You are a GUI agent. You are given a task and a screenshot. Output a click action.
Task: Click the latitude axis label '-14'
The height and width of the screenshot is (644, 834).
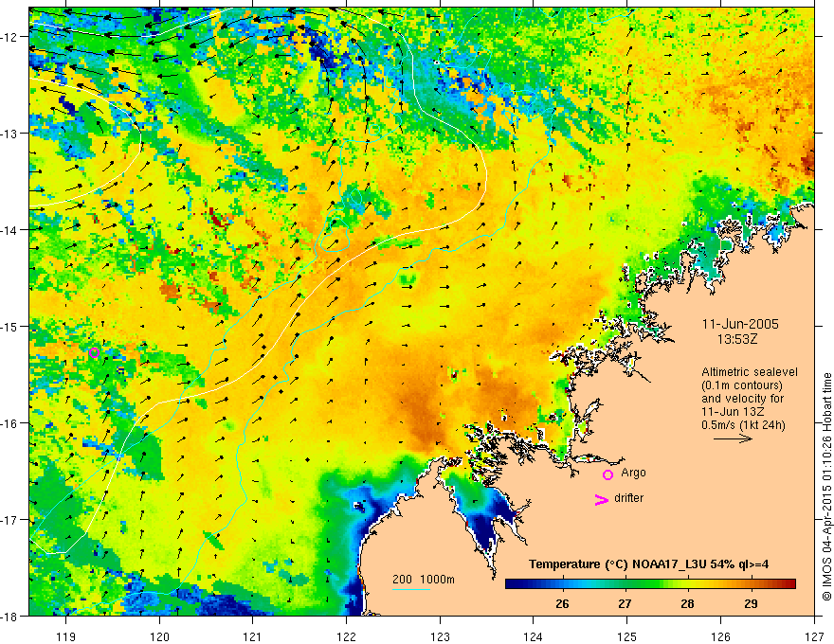[10, 230]
